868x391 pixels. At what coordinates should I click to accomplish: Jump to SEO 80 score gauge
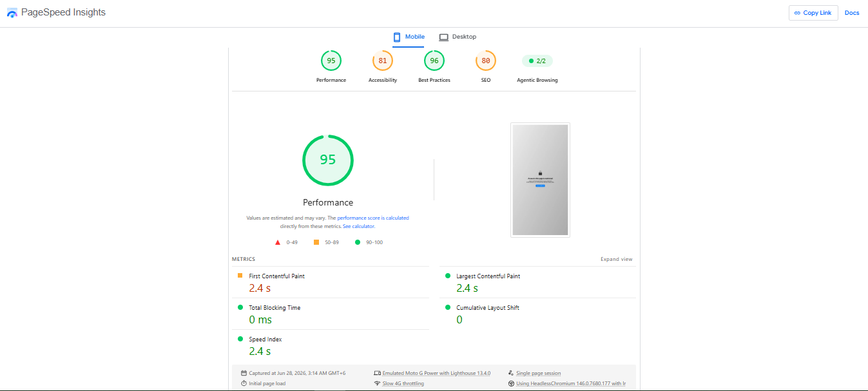coord(486,61)
